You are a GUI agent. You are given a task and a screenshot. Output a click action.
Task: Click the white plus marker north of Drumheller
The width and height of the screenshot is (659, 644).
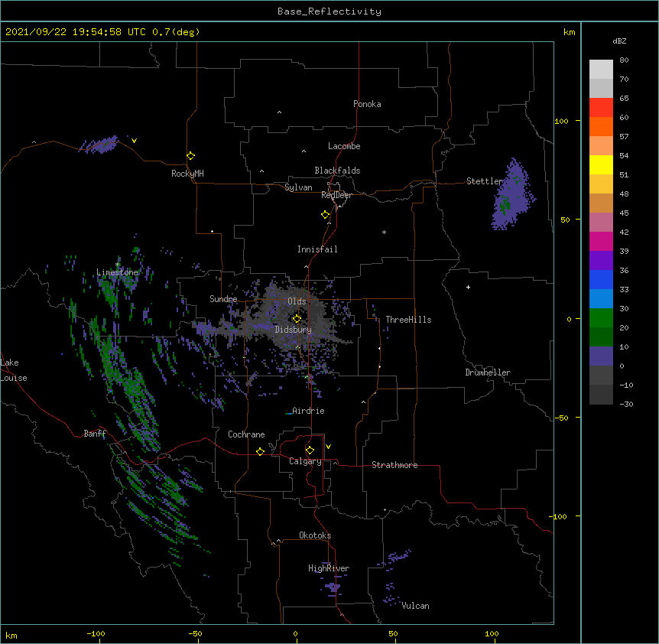coord(468,287)
